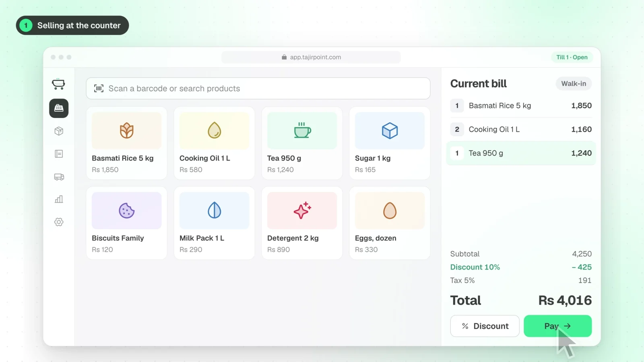Viewport: 644px width, 362px height.
Task: Click the egg icon on Eggs, dozen
Action: click(390, 210)
